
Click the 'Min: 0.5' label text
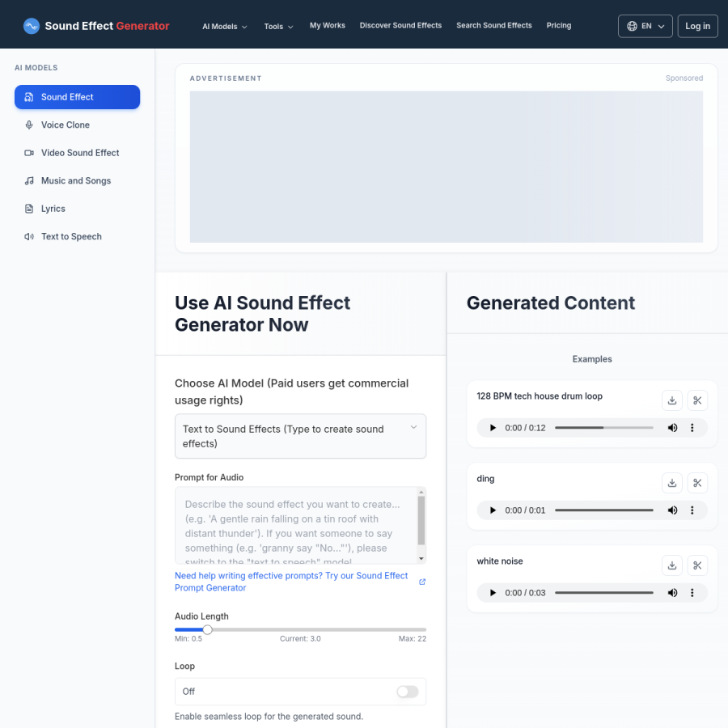click(188, 639)
